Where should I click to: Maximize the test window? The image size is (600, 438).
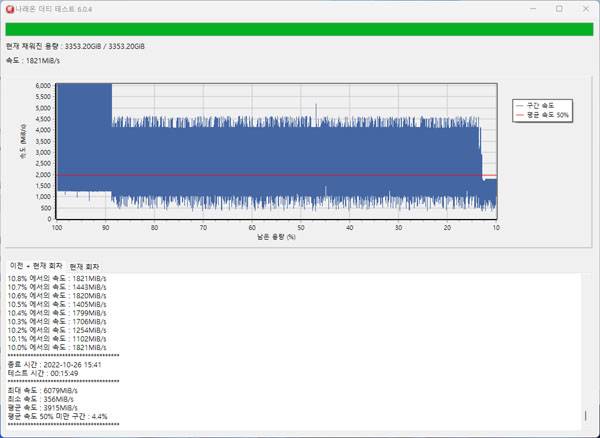click(x=558, y=8)
